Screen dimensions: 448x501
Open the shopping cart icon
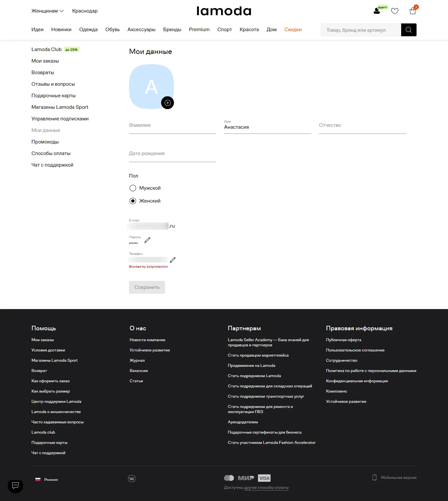413,11
